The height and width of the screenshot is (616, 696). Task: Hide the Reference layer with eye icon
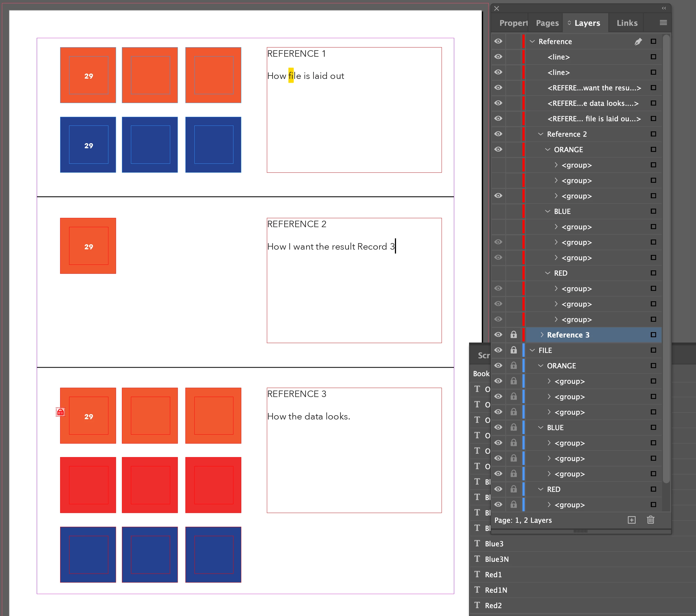(498, 41)
